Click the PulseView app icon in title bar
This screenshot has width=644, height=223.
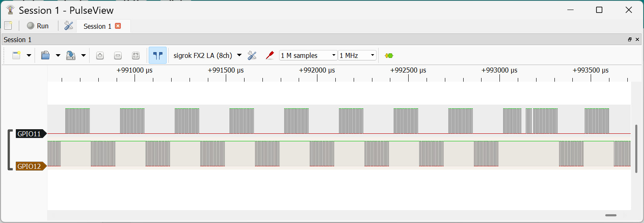point(11,10)
